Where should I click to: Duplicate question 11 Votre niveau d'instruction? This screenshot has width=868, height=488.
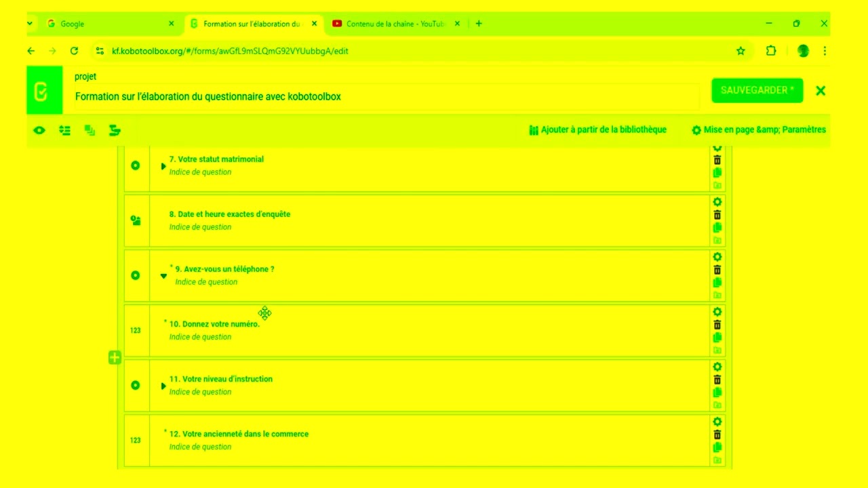tap(717, 392)
